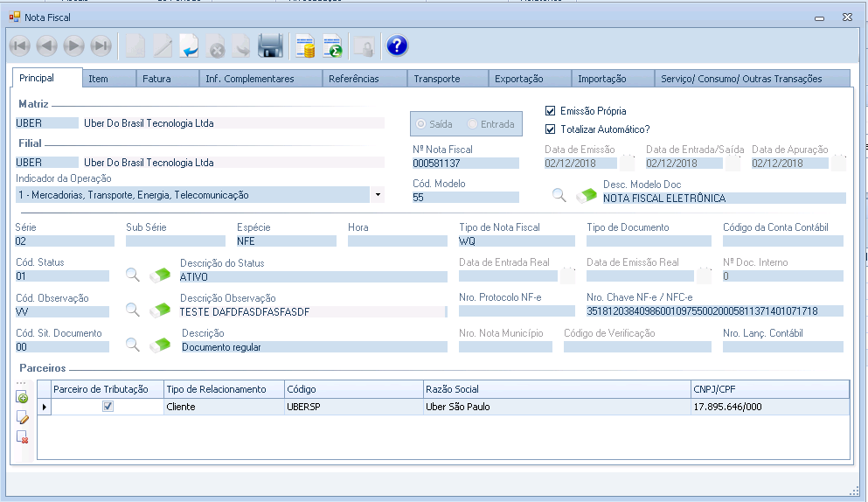
Task: Click the green eraser next to Descrição Observação
Action: point(159,310)
